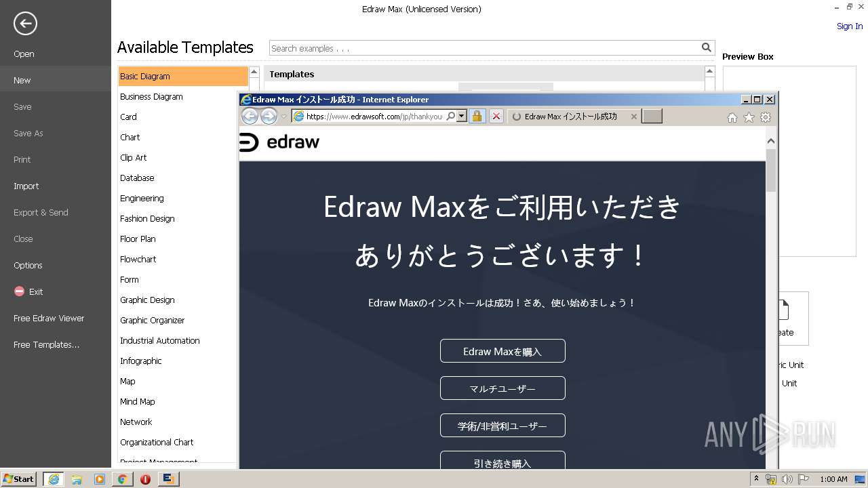Screen dimensions: 868x488
Task: Open a new tab in IE
Action: (652, 117)
